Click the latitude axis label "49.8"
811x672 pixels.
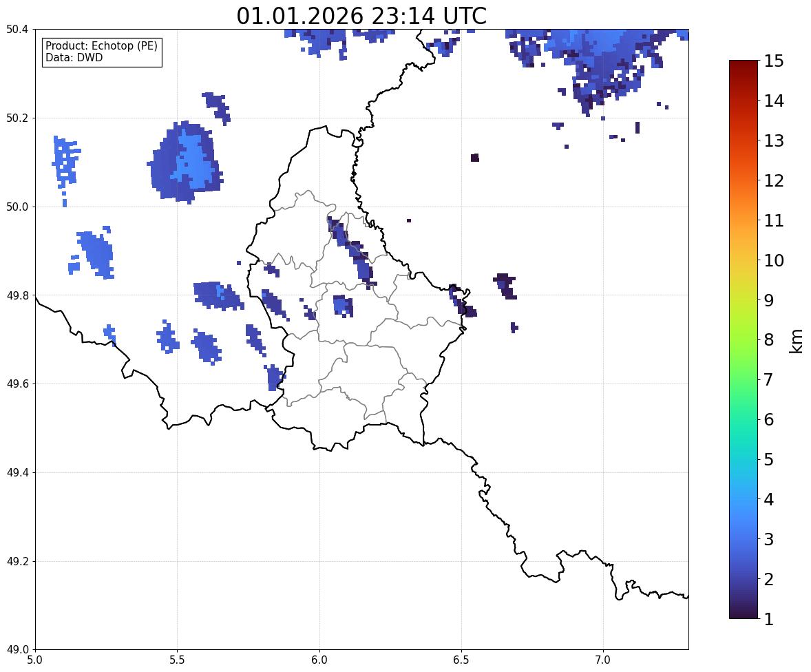coord(17,295)
